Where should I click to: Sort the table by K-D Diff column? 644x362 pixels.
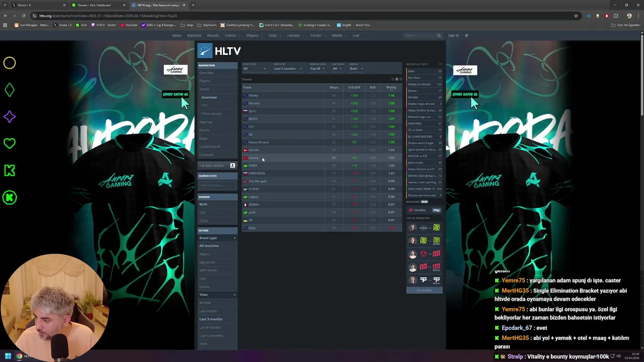point(354,87)
